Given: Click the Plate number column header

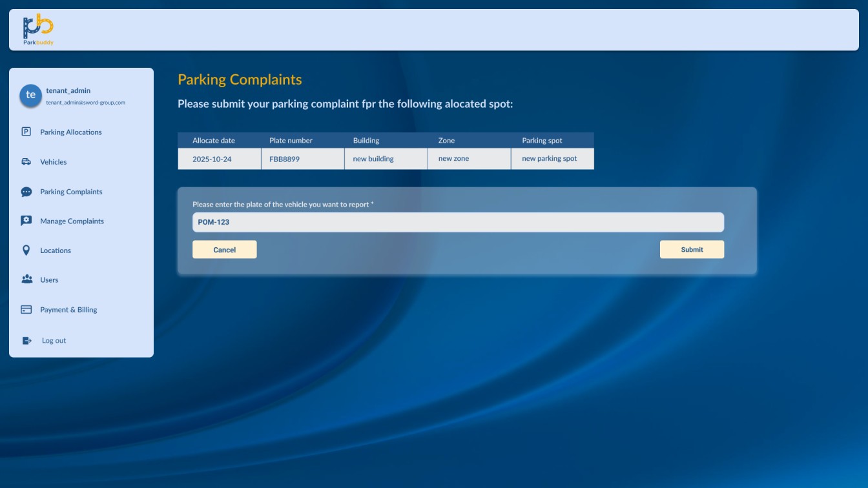Looking at the screenshot, I should tap(291, 140).
